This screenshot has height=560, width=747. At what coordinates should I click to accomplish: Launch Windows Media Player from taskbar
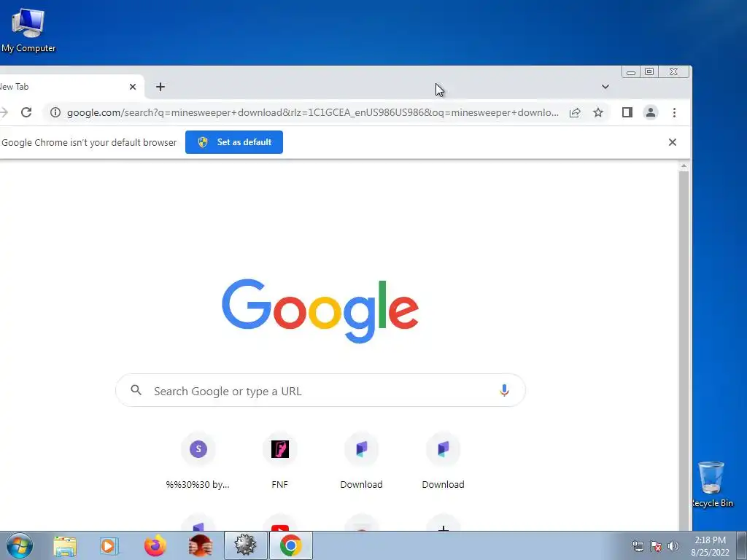point(109,545)
